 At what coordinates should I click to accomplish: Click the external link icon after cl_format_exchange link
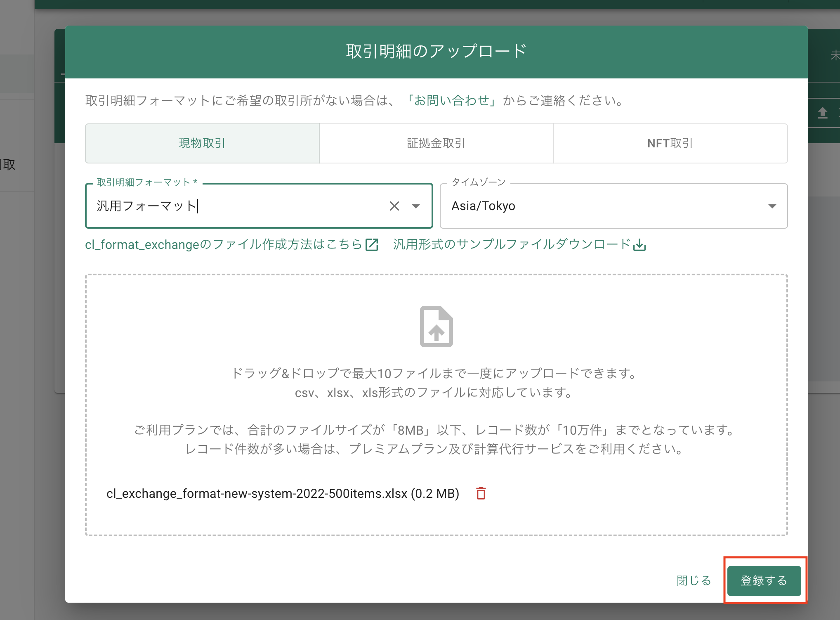(372, 245)
